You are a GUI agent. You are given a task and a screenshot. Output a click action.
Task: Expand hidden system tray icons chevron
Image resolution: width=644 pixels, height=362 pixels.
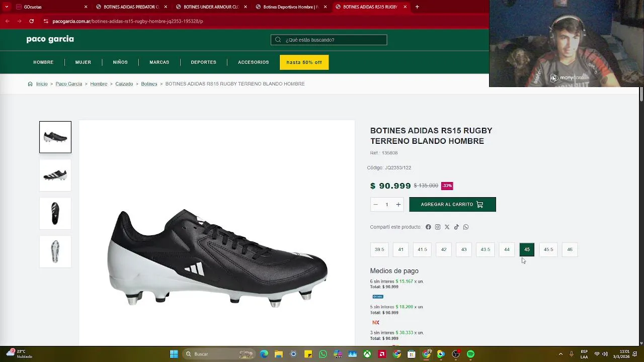pyautogui.click(x=560, y=354)
